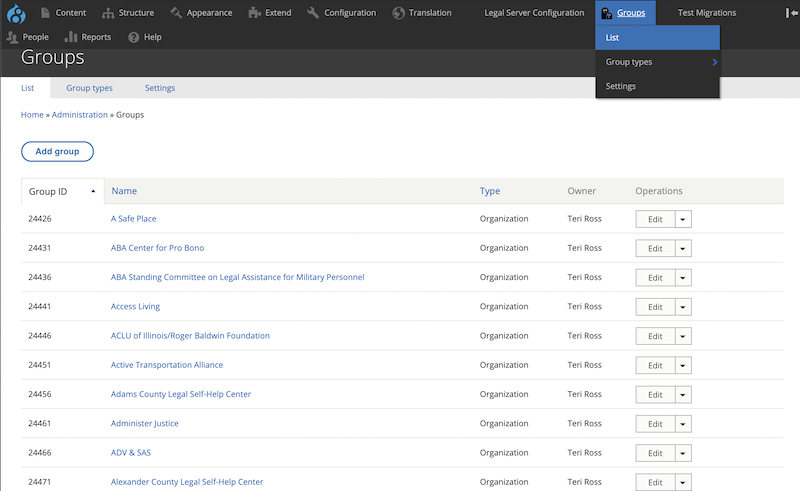Switch to the Group types tab
Screen dimensions: 800x491
coord(89,88)
